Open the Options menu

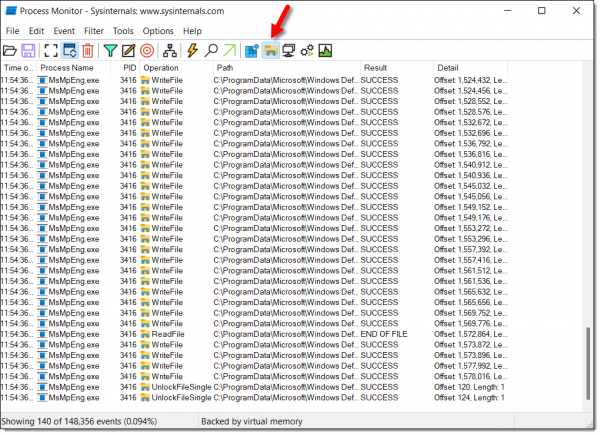point(158,31)
